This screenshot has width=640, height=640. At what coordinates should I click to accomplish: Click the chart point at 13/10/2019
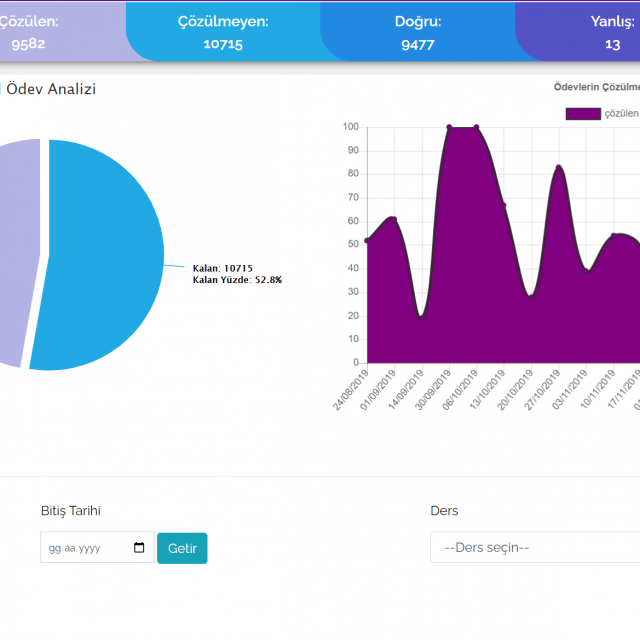coord(504,205)
